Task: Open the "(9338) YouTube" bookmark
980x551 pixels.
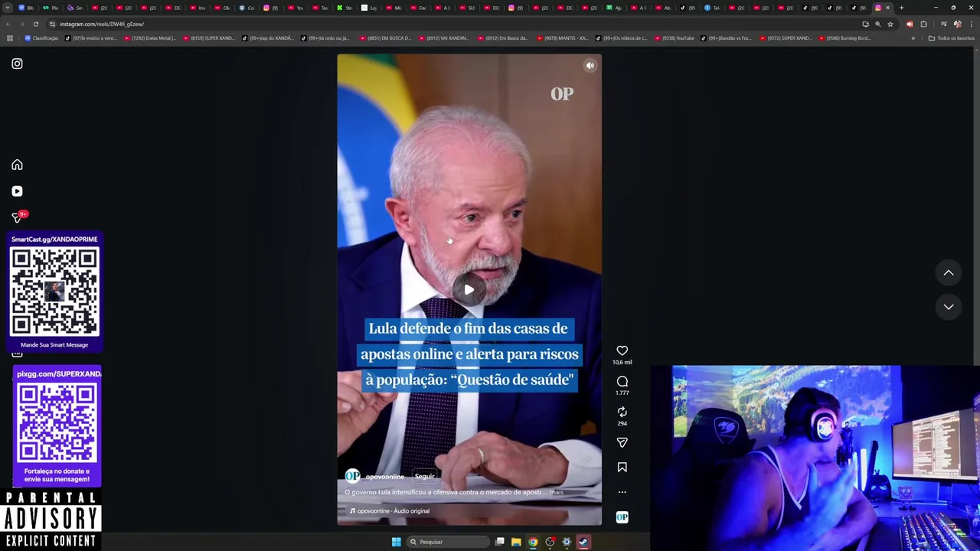Action: tap(674, 38)
